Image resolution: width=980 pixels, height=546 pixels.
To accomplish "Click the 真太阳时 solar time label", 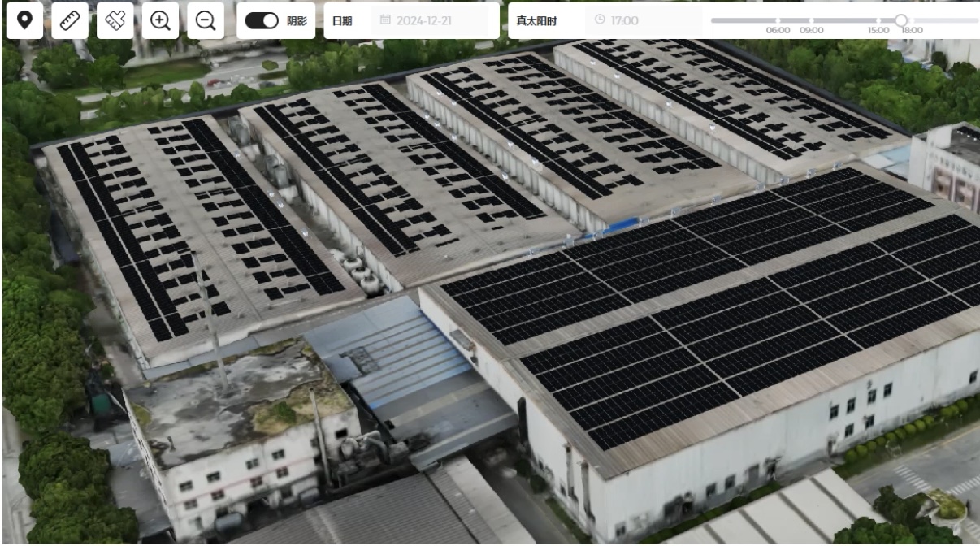I will (538, 20).
